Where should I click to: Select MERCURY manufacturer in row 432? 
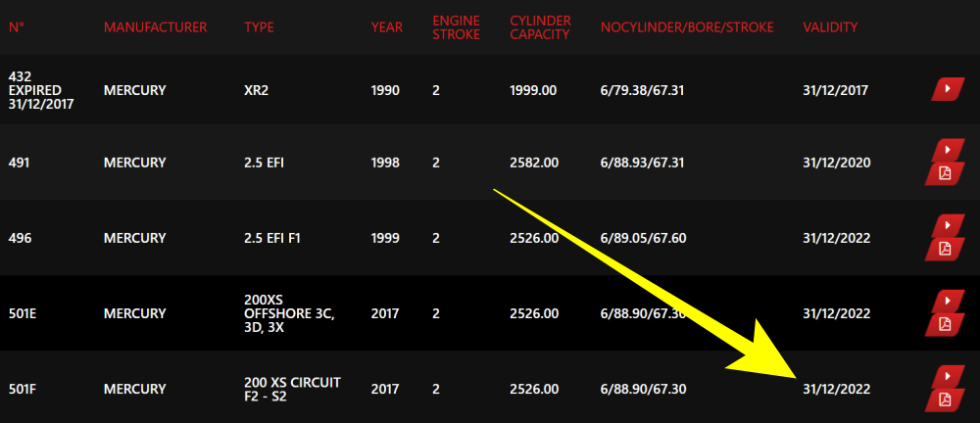(135, 90)
